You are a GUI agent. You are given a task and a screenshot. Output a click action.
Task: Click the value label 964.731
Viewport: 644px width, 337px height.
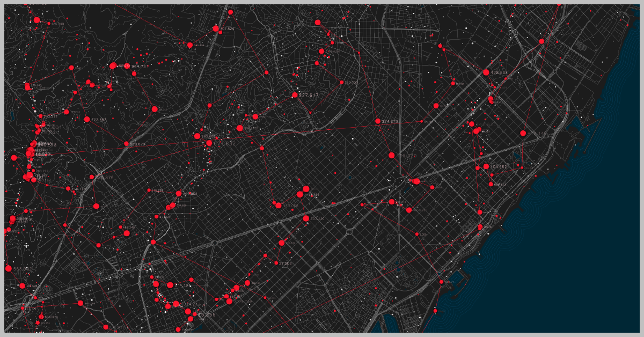pos(138,66)
